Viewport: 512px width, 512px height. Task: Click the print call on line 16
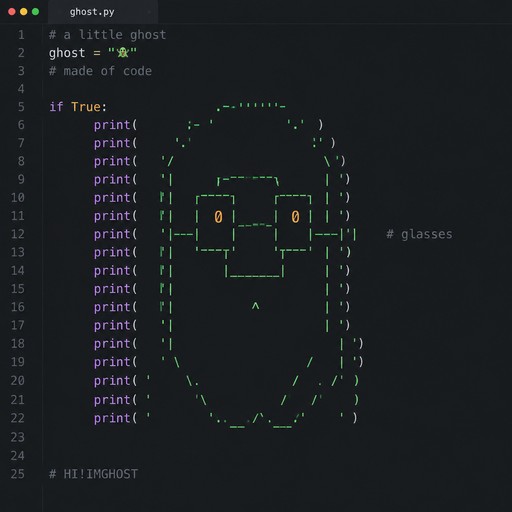(x=112, y=307)
